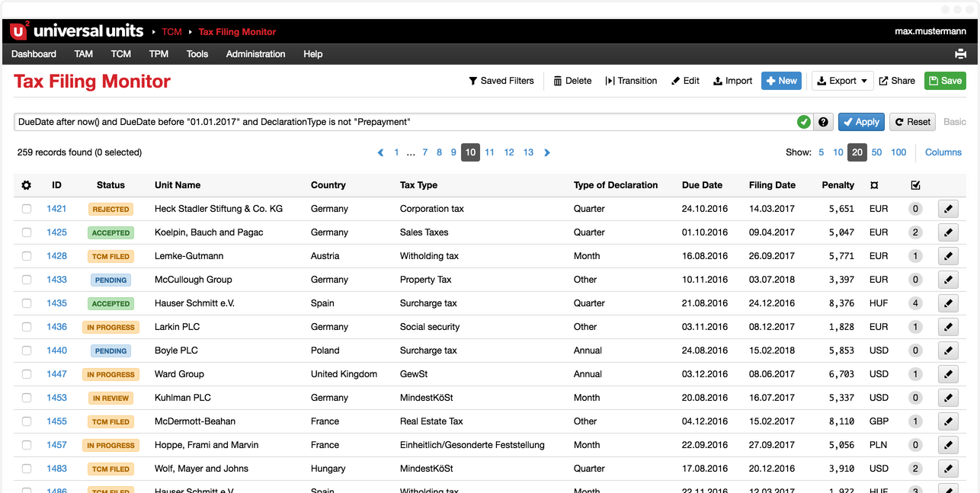Click the Delete action above the filter bar
The width and height of the screenshot is (980, 493).
point(572,80)
